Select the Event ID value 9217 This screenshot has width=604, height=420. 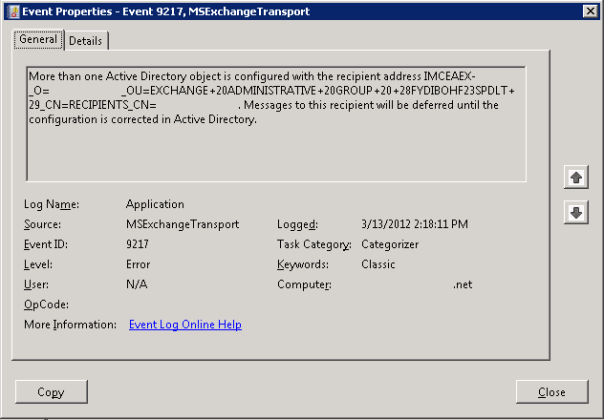138,245
